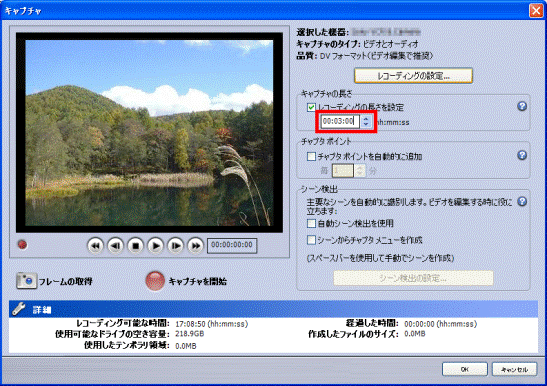Click the disabled シーン検出の設定 button

tap(413, 278)
